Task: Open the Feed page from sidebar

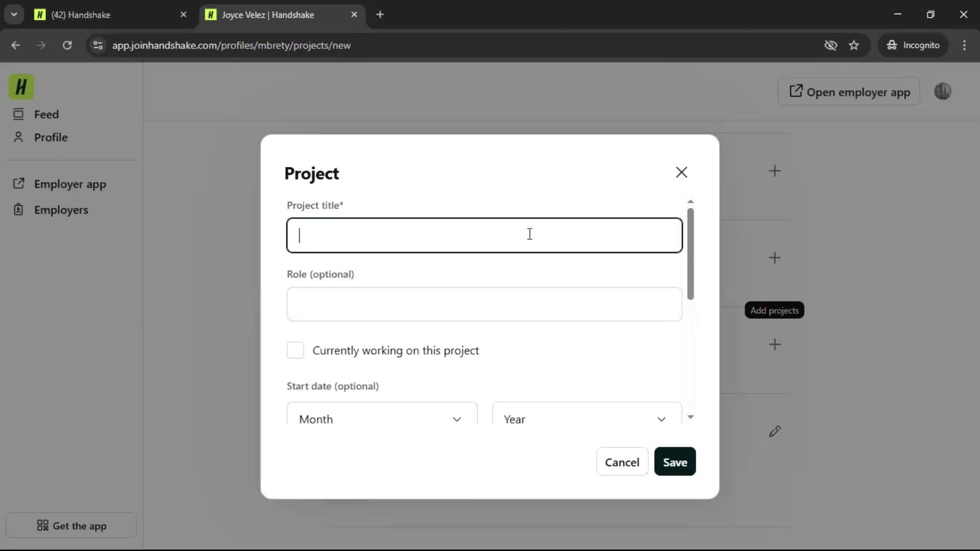Action: [46, 114]
